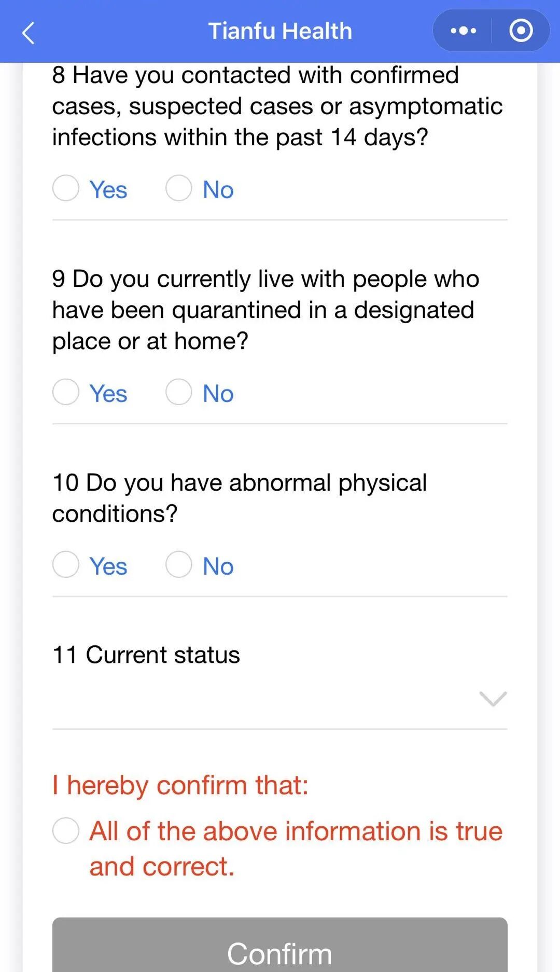Open the three-dot more options menu
The height and width of the screenshot is (972, 560).
click(463, 31)
